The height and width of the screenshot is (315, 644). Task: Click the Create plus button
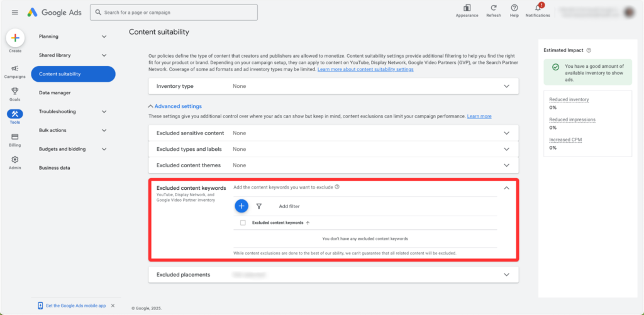15,38
